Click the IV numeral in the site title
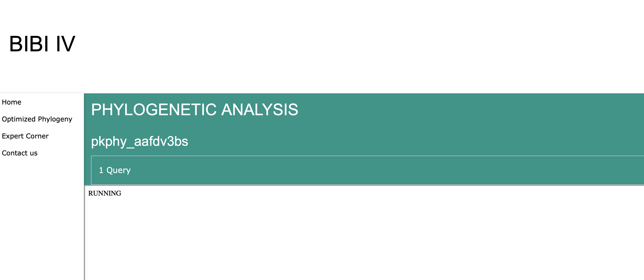This screenshot has height=280, width=644. (x=65, y=44)
